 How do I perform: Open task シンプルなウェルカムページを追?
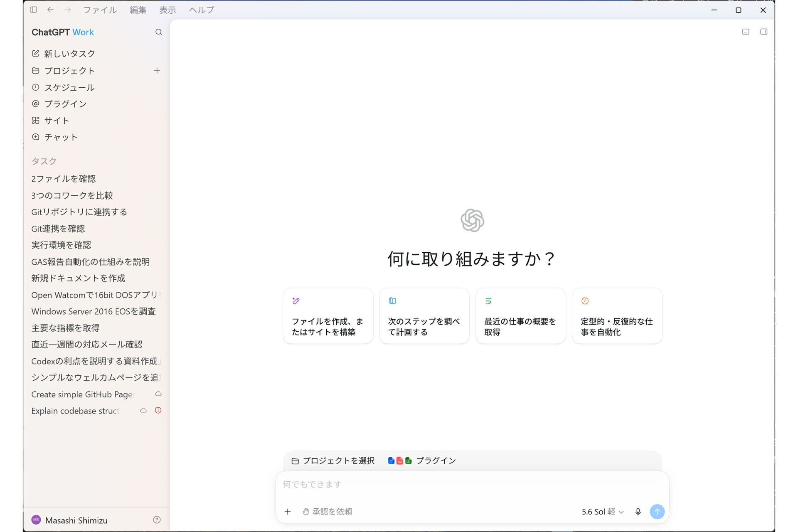click(x=96, y=377)
